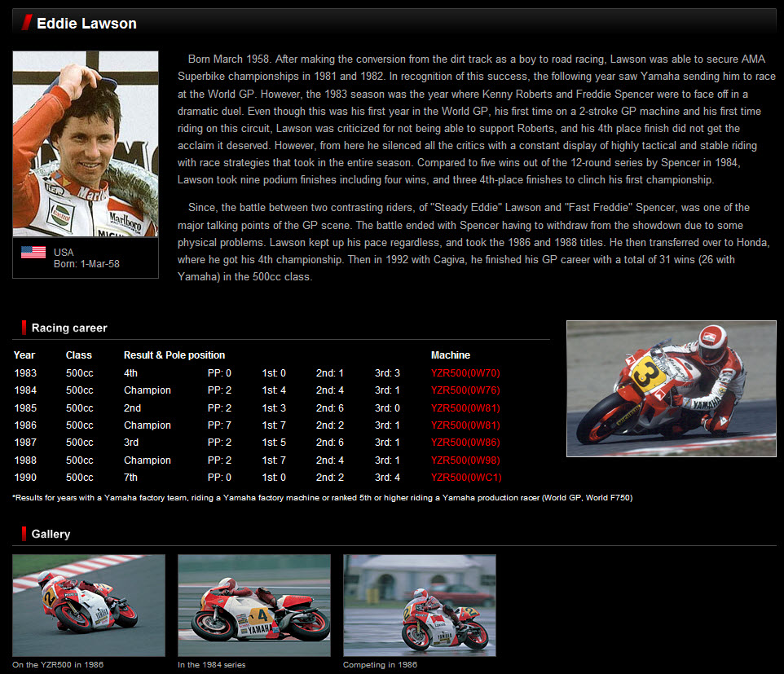Click '1st: 5' in the 1987 row

274,442
